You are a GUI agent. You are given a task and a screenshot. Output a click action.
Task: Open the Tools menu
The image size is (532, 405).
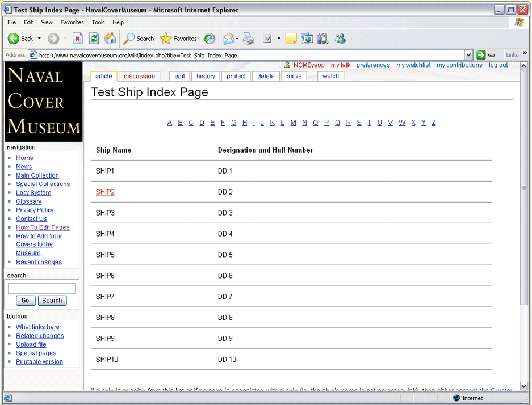98,22
